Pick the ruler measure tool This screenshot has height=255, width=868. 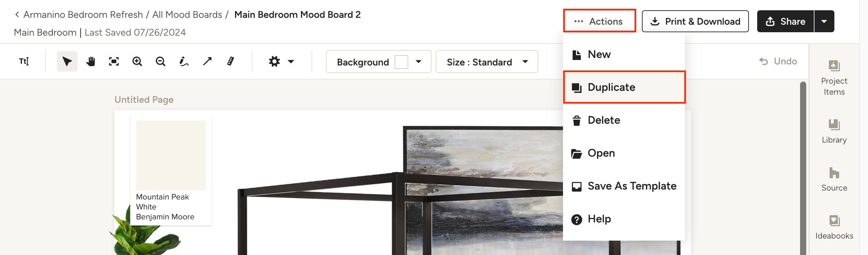click(231, 61)
